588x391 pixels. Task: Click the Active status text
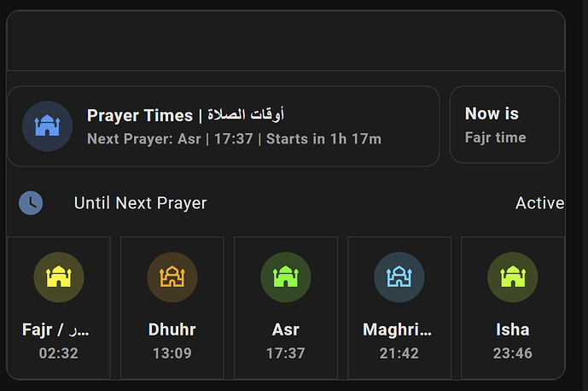pos(539,203)
